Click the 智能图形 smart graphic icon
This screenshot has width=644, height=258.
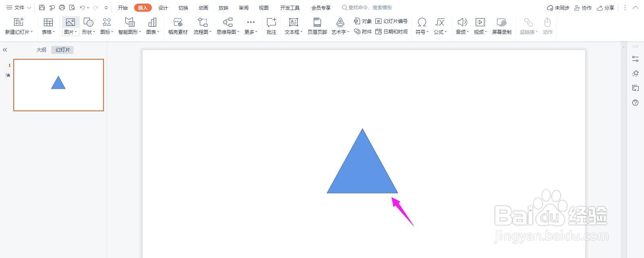pos(130,22)
